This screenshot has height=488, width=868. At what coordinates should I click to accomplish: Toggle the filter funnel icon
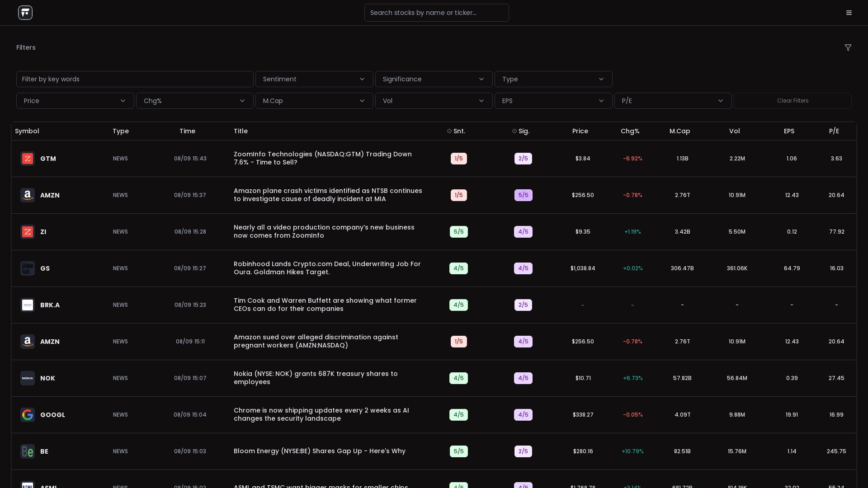coord(848,47)
